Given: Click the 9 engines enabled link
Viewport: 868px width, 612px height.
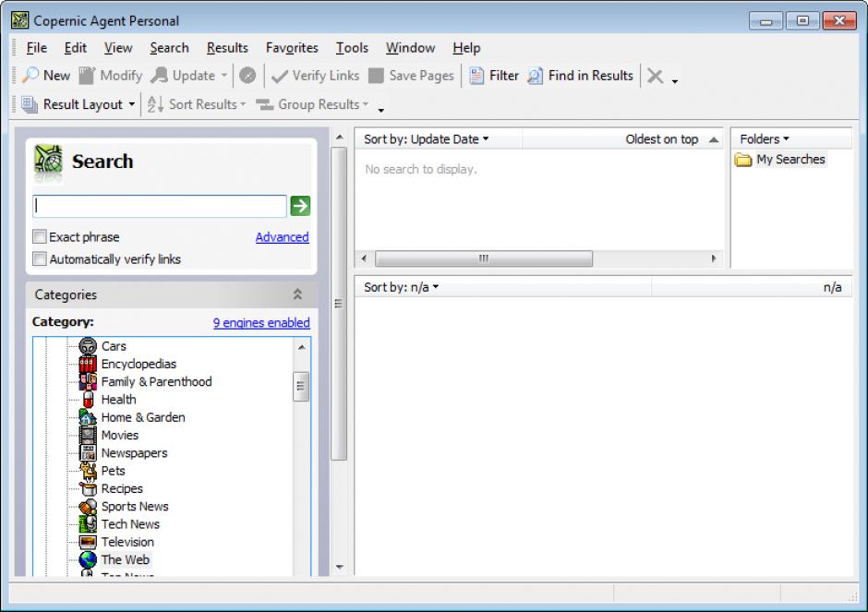Looking at the screenshot, I should pyautogui.click(x=261, y=322).
